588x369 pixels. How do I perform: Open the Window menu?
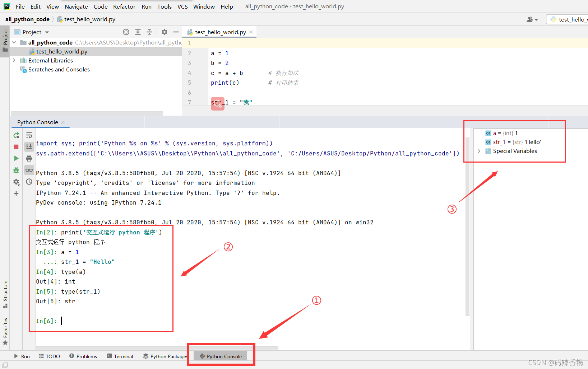coord(204,6)
